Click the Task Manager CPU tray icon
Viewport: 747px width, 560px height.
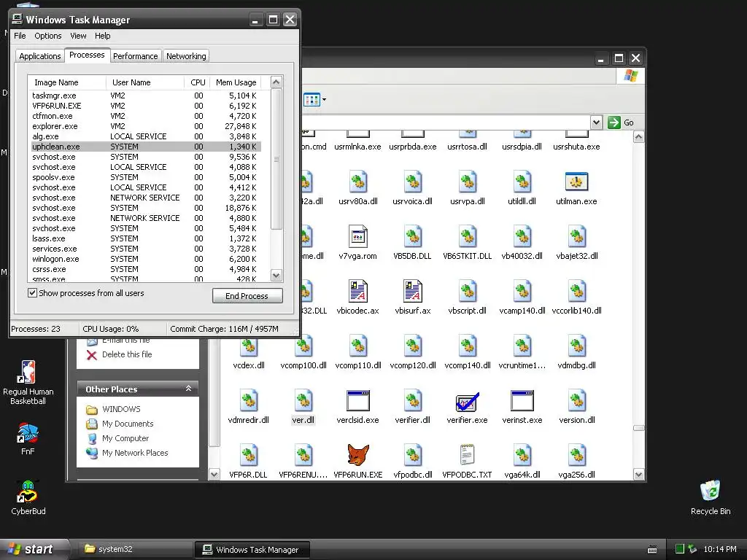680,549
